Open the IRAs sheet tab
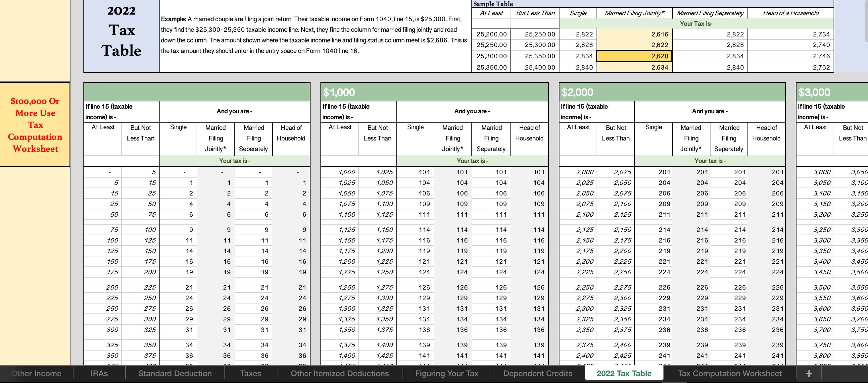 (x=99, y=373)
